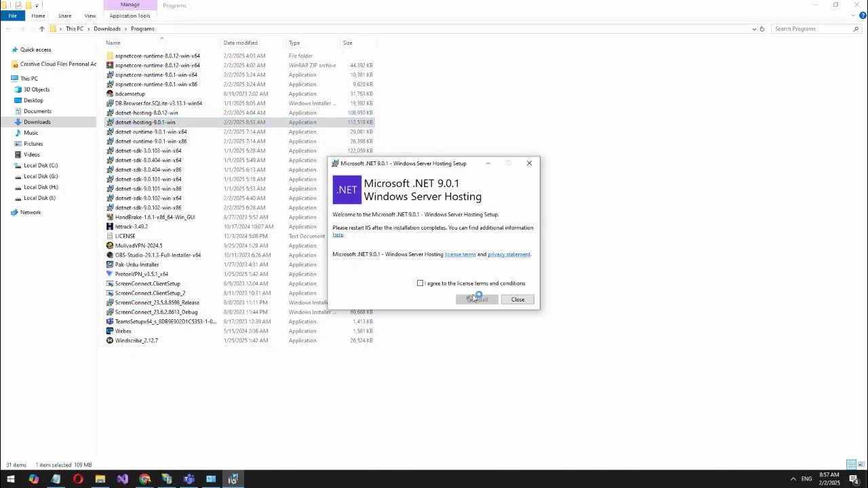Select the dotnet-hosting-8.0.12-win file

click(146, 113)
